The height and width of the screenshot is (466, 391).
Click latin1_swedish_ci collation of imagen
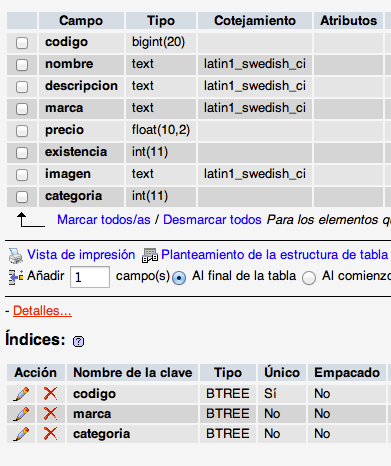pyautogui.click(x=255, y=174)
